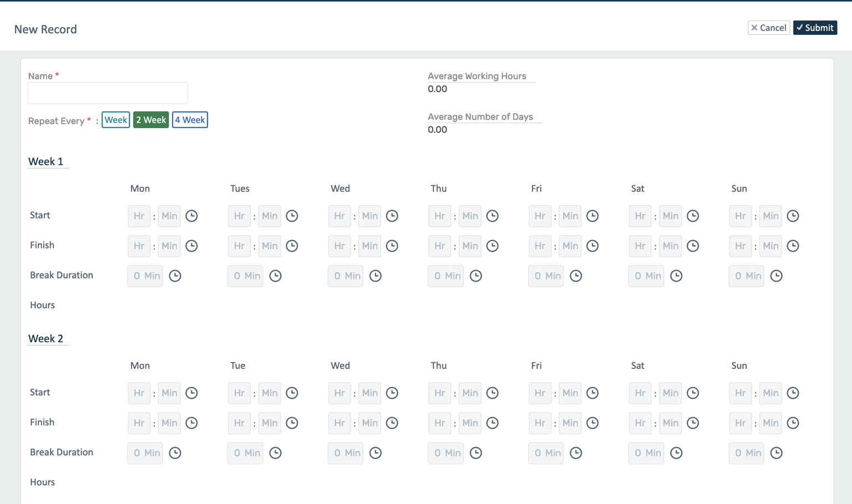Open the clock picker for Week 1 Monday Finish
The image size is (852, 504).
191,246
